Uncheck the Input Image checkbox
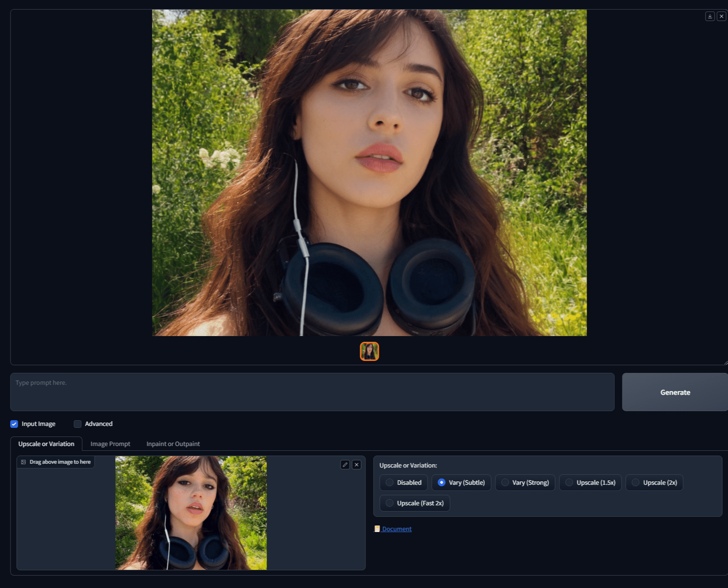Image resolution: width=728 pixels, height=588 pixels. (14, 424)
